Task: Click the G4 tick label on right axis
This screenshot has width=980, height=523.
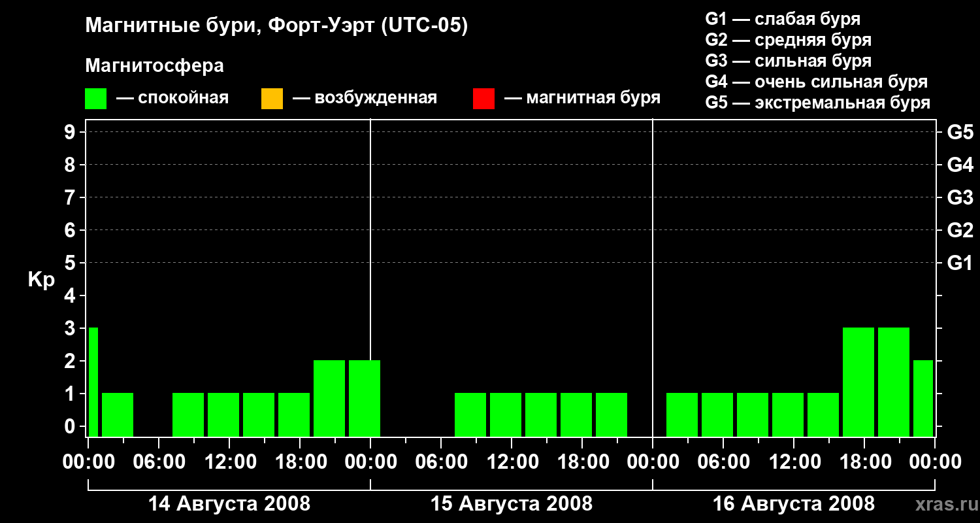Action: [960, 165]
